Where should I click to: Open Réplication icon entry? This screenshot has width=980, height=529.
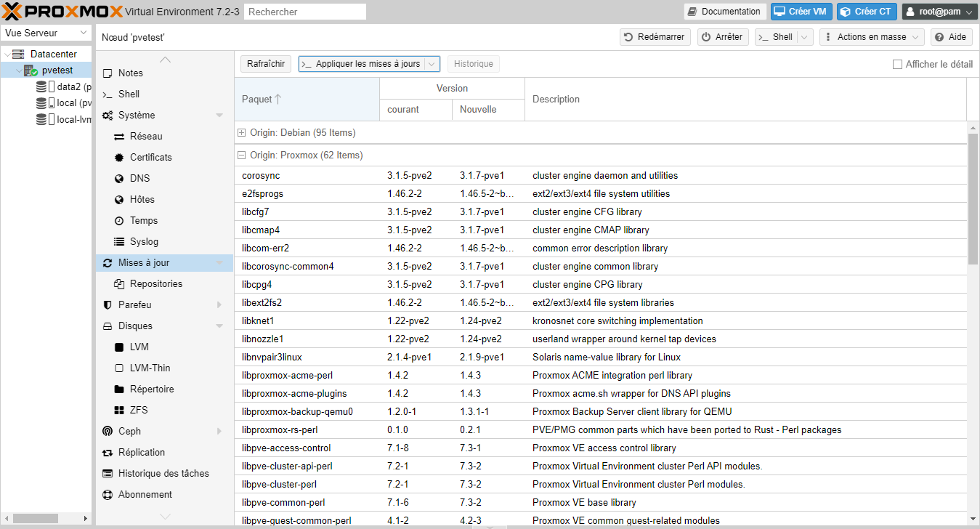pyautogui.click(x=108, y=452)
